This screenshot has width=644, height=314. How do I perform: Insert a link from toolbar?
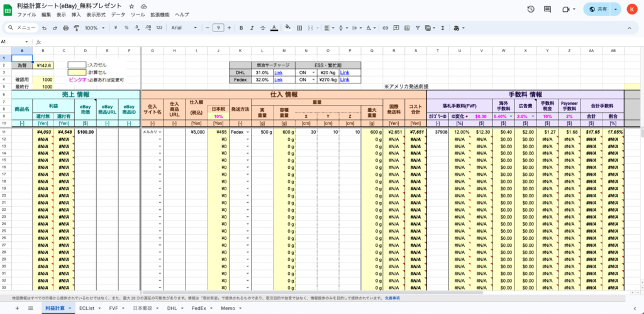[386, 28]
